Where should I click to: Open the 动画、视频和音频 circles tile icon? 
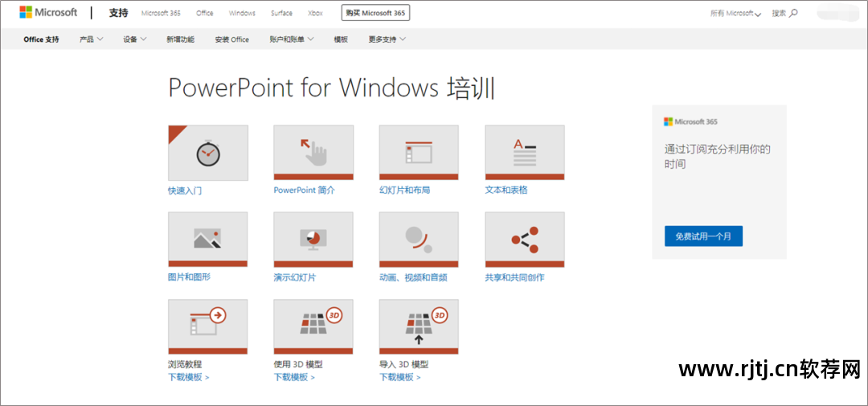[x=419, y=240]
